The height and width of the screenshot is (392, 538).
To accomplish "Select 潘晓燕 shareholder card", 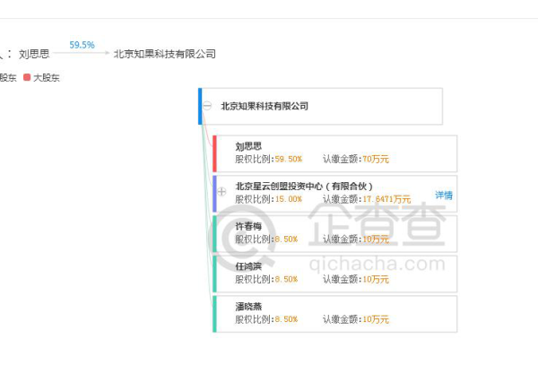I will tap(334, 314).
